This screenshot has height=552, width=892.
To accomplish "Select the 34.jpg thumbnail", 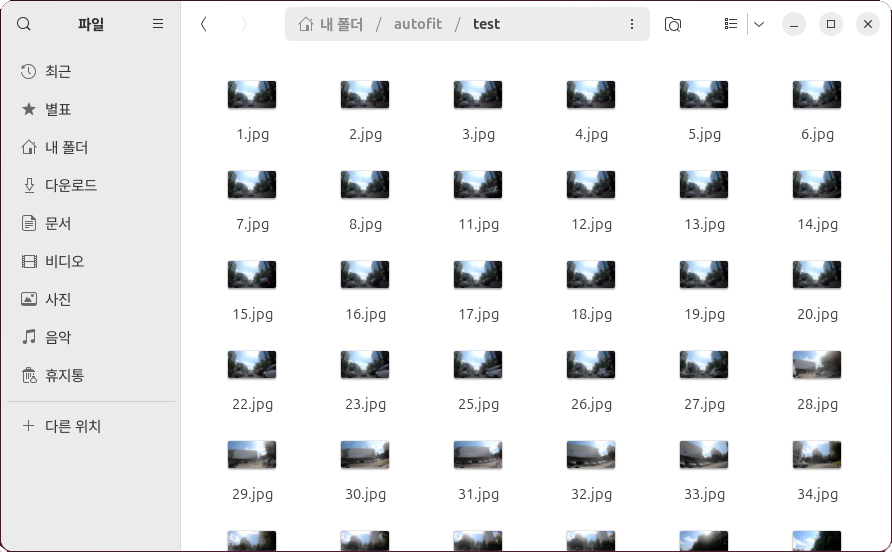I will tap(817, 454).
